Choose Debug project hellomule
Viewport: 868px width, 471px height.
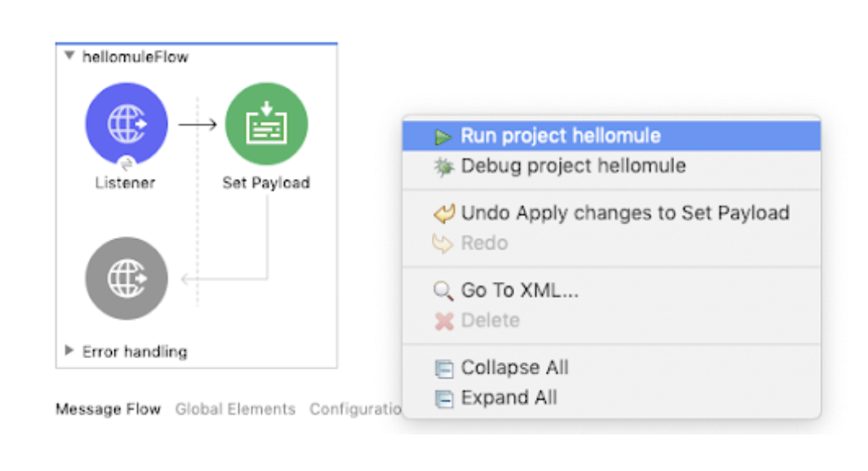coord(611,166)
